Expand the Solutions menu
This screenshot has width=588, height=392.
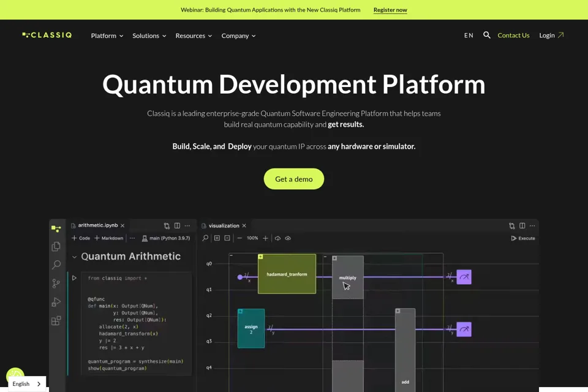(149, 36)
